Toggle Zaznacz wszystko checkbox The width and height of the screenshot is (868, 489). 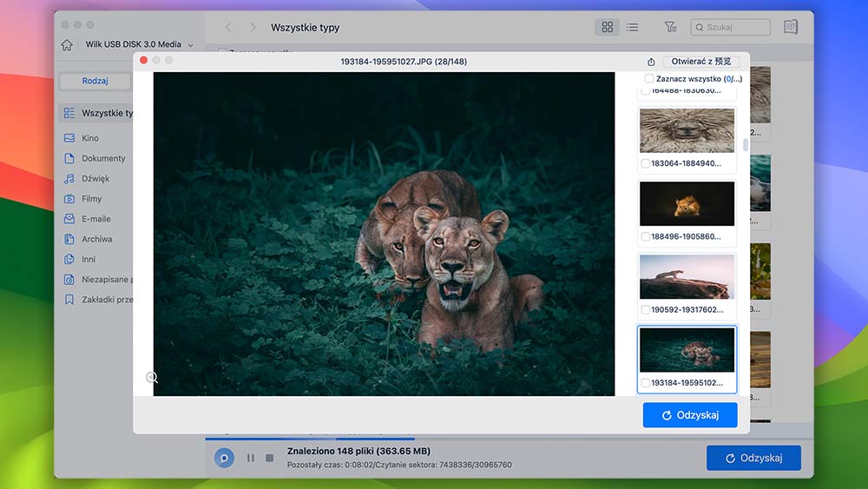pos(648,79)
